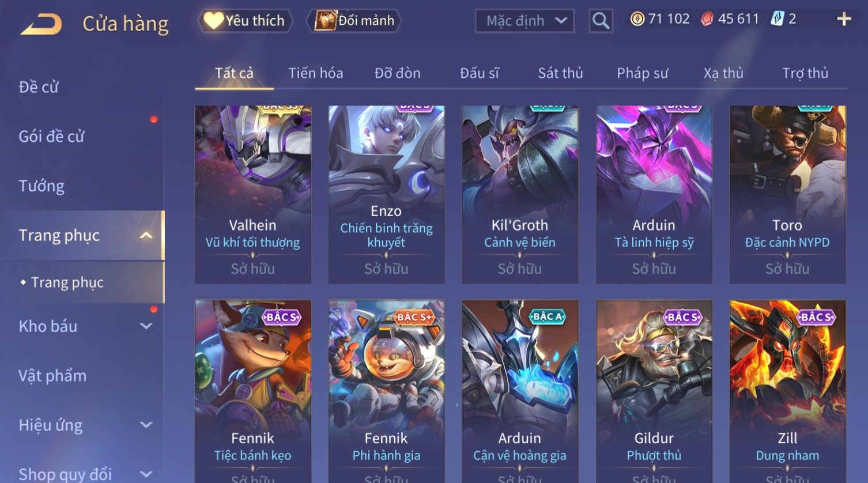Image resolution: width=868 pixels, height=483 pixels.
Task: Click the blue voucher ticket icon
Action: [x=777, y=19]
